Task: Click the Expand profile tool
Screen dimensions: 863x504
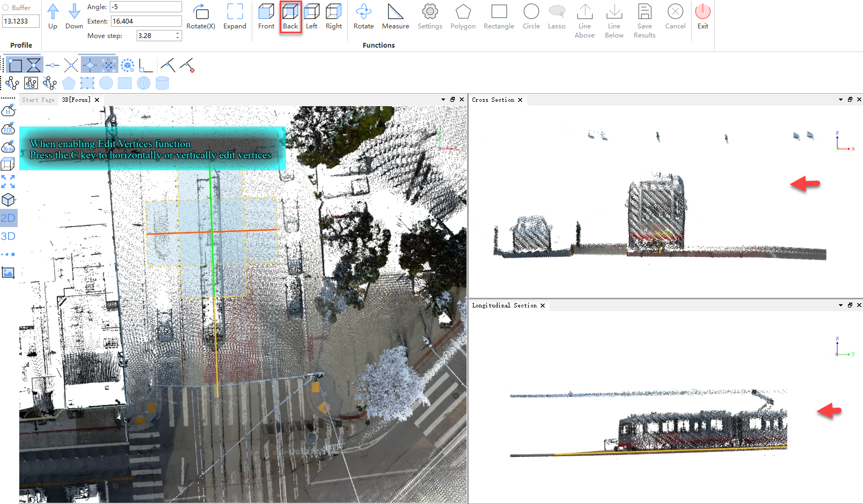Action: pos(235,17)
